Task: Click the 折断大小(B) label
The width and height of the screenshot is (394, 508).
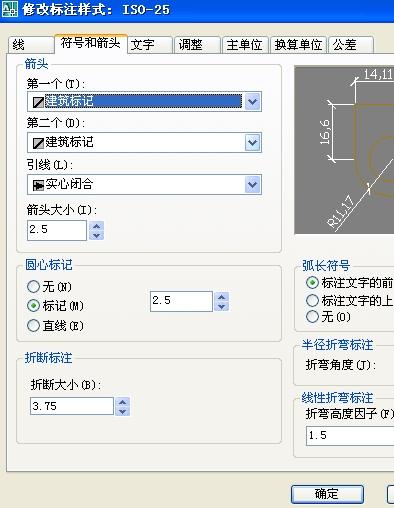Action: pos(66,385)
